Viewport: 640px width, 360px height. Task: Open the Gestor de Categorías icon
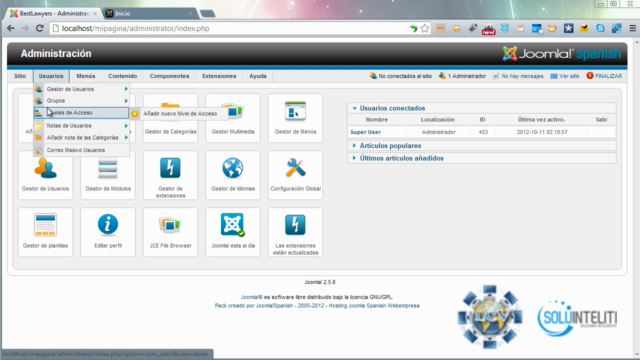[x=170, y=118]
